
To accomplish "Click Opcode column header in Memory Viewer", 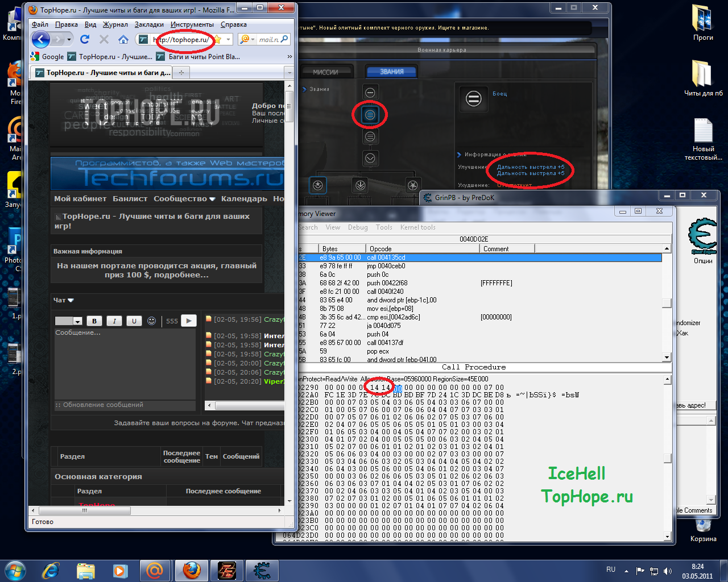I will tap(423, 248).
